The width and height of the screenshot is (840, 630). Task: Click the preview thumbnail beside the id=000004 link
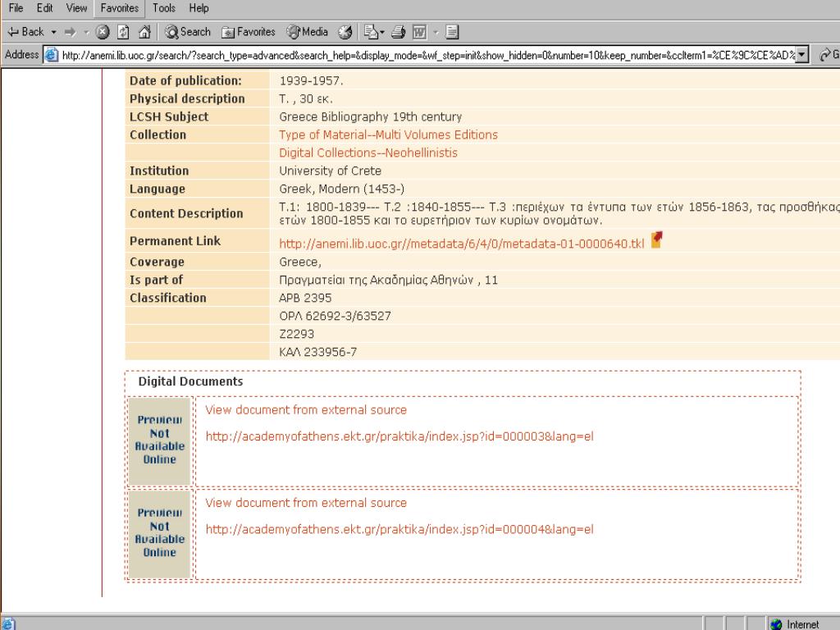160,533
